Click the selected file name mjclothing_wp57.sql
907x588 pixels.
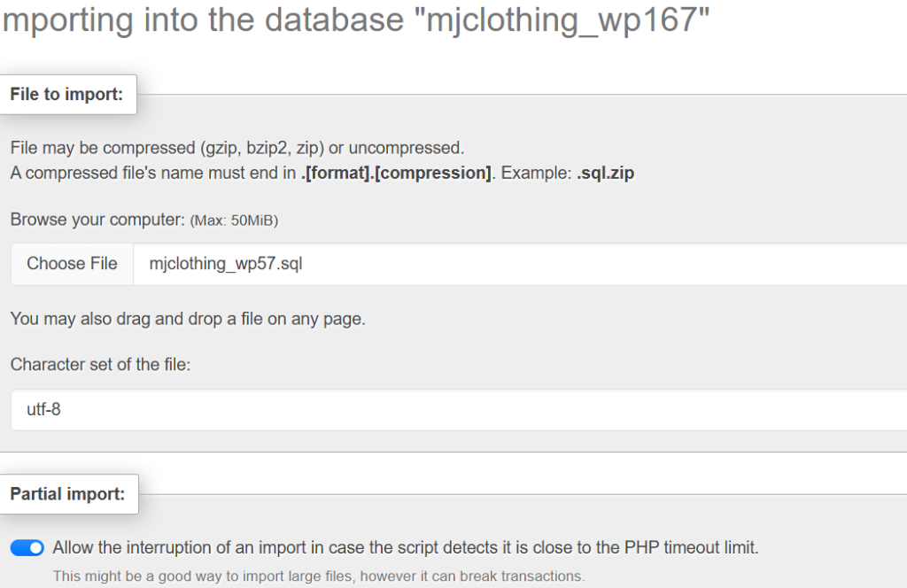point(225,264)
